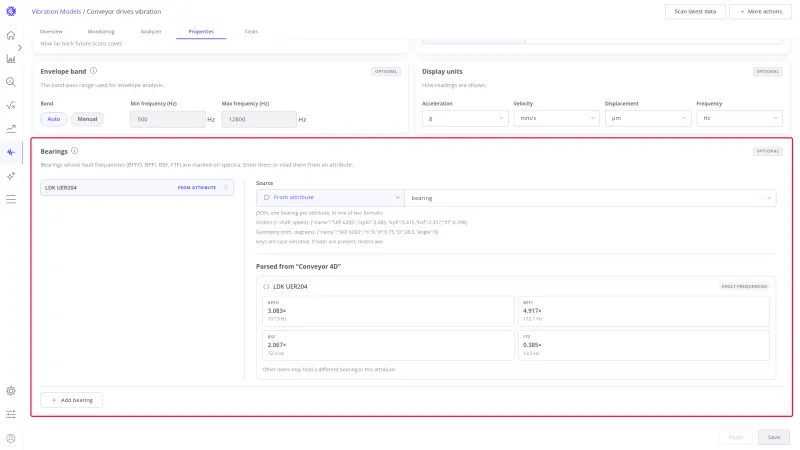Select the Properties tab

click(x=201, y=32)
